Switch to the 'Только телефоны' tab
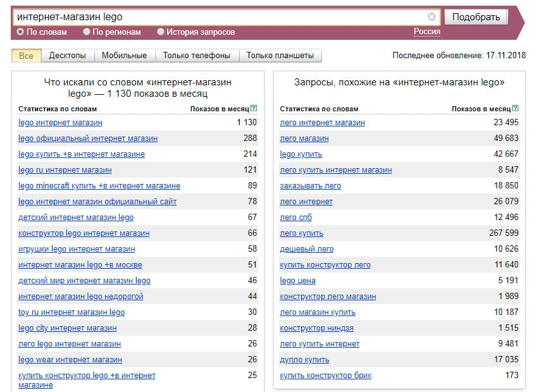This screenshot has width=539, height=392. point(197,56)
